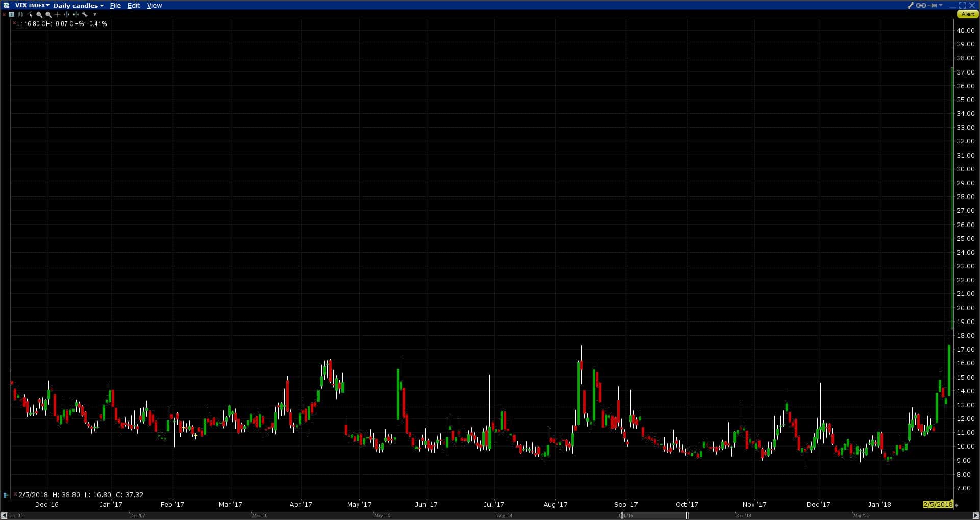Click the zoom in magnifier icon
This screenshot has height=520, width=980.
tap(39, 15)
